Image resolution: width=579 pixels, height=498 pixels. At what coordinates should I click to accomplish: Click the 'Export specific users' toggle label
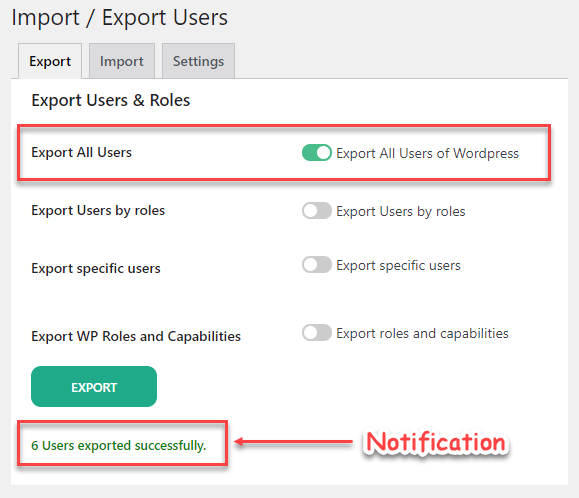click(398, 265)
